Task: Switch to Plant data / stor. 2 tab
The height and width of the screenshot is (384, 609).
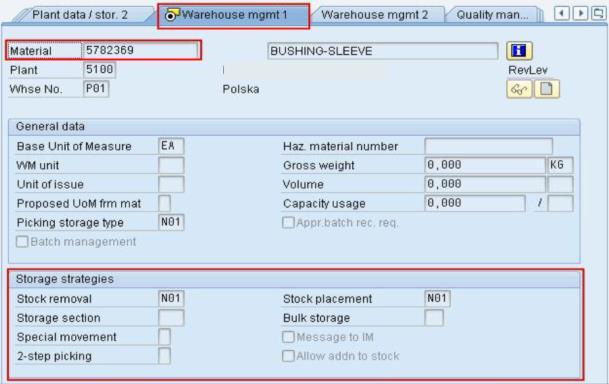Action: tap(80, 15)
